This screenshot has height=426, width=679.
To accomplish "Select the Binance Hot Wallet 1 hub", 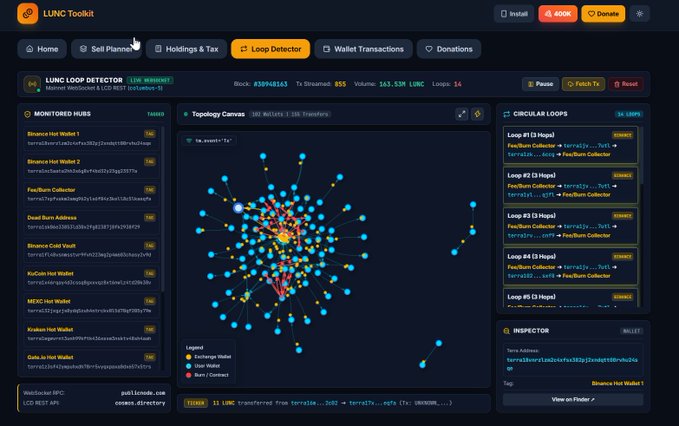I will click(91, 138).
